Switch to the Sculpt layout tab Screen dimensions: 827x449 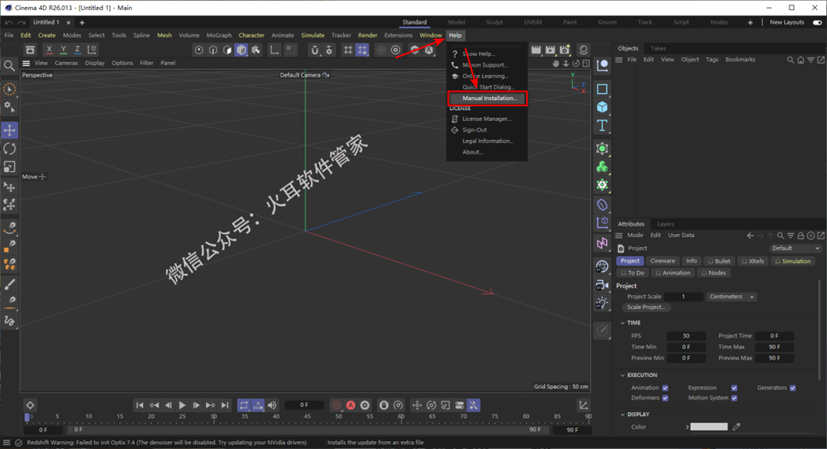(494, 22)
